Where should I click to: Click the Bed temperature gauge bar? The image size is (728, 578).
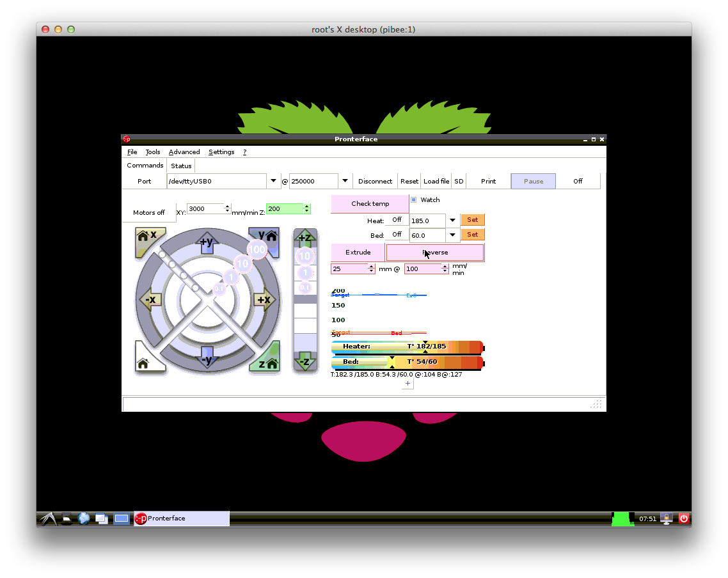(x=408, y=363)
